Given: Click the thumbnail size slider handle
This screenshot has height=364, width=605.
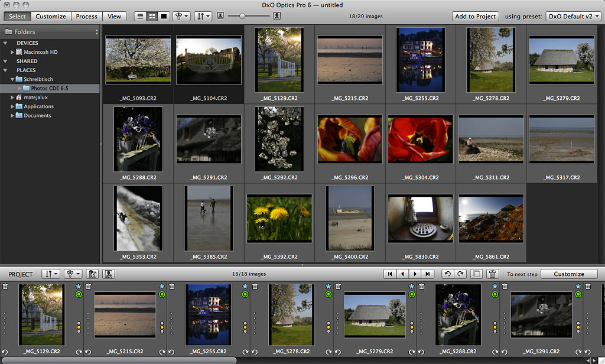Looking at the screenshot, I should (x=242, y=16).
